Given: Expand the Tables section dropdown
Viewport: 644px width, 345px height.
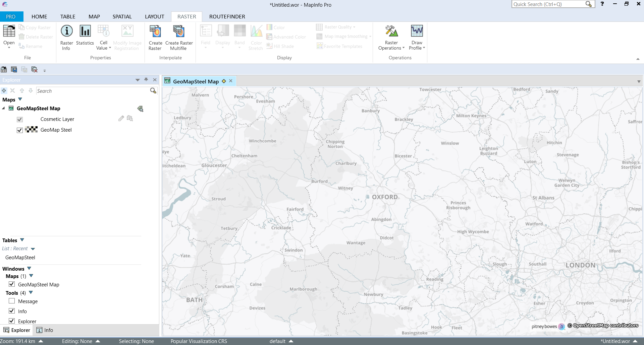Looking at the screenshot, I should (x=22, y=240).
